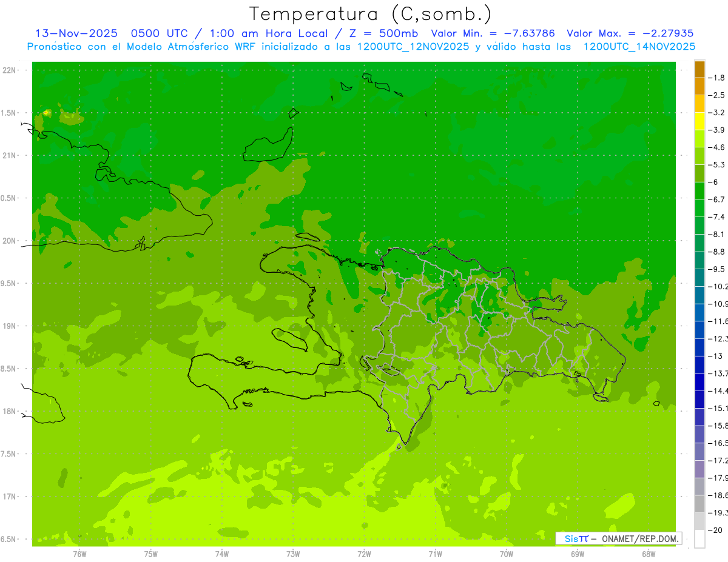Pick the dark orange swatch above -1.8
The width and height of the screenshot is (728, 562).
point(699,69)
